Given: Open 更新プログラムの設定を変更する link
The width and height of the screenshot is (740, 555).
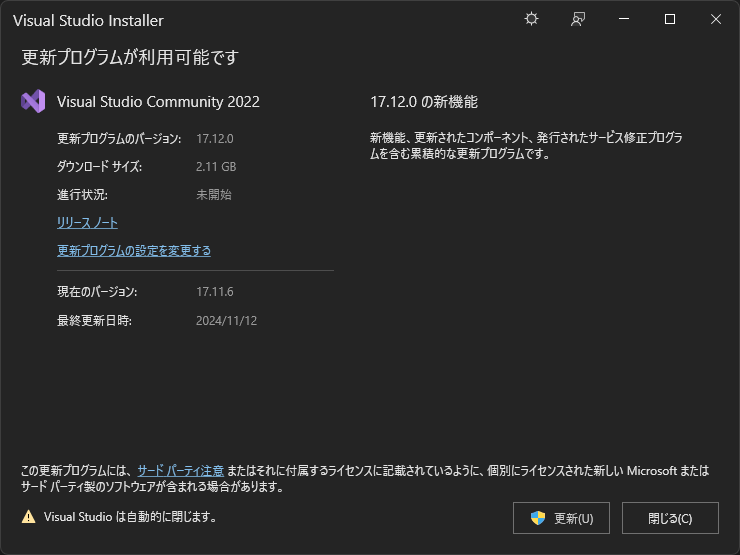Looking at the screenshot, I should (134, 250).
